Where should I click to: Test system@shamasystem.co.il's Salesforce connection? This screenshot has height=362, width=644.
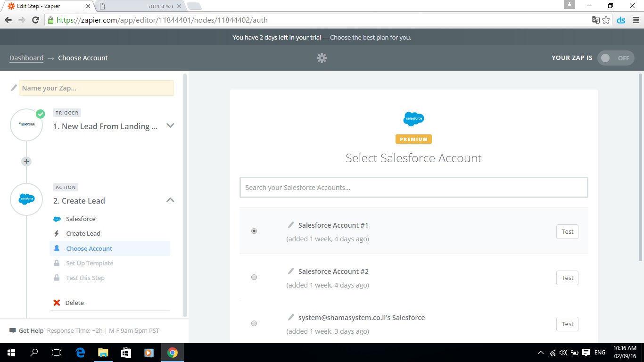click(567, 324)
